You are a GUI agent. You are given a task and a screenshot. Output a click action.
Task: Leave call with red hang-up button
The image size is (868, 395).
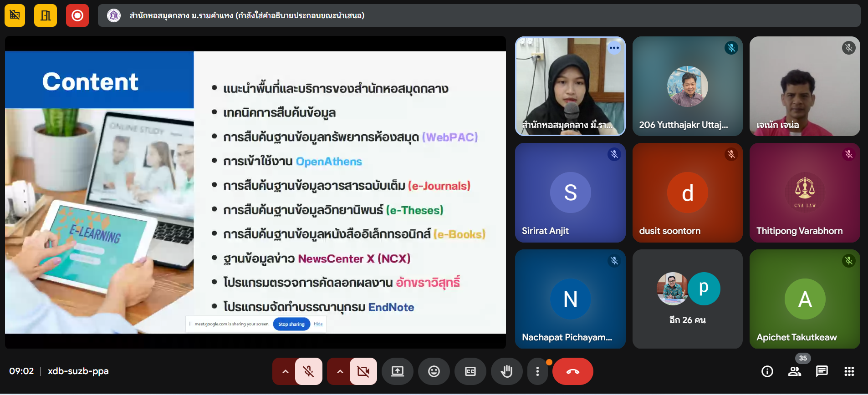573,371
